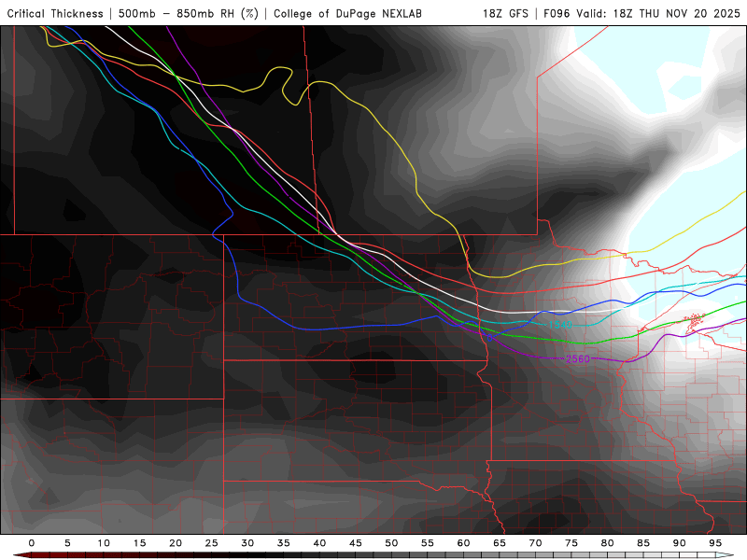Click the '80' colorbar tick label
Screen dimensions: 747x560
(608, 543)
